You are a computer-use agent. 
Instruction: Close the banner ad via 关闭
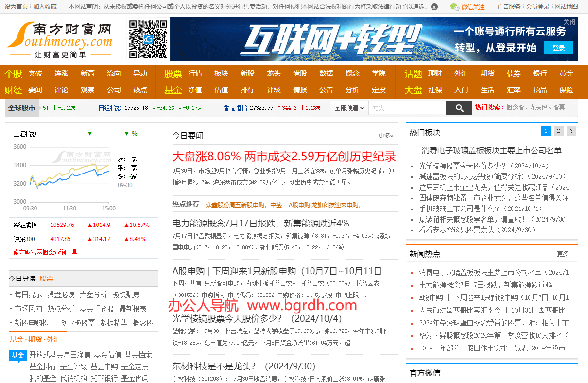(x=569, y=22)
